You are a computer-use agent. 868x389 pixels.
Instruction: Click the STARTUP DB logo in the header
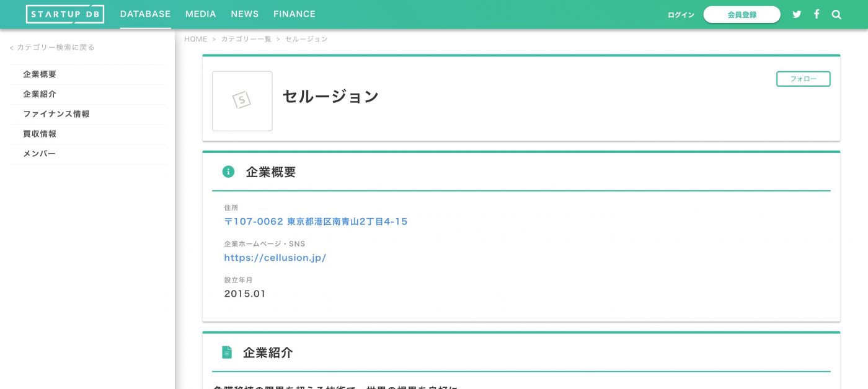click(64, 14)
